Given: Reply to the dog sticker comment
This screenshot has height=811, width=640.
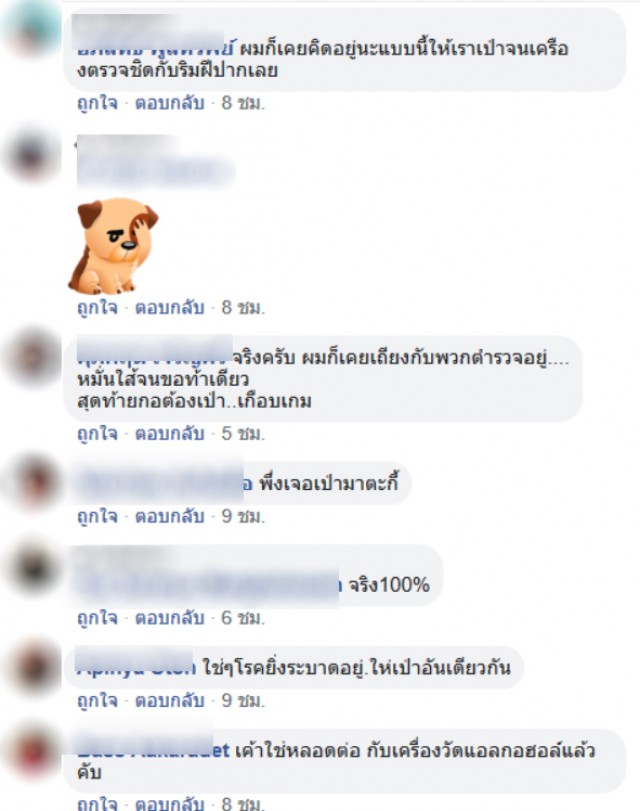Looking at the screenshot, I should [170, 307].
